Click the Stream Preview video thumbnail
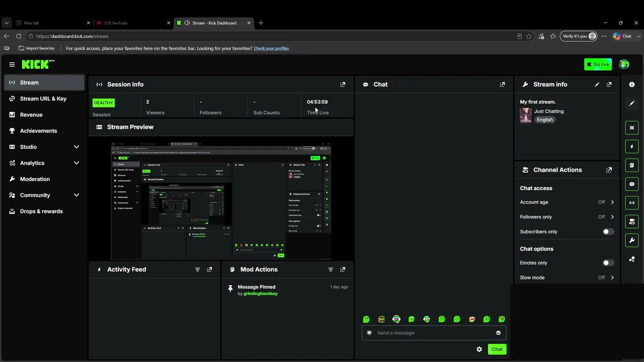 [221, 201]
